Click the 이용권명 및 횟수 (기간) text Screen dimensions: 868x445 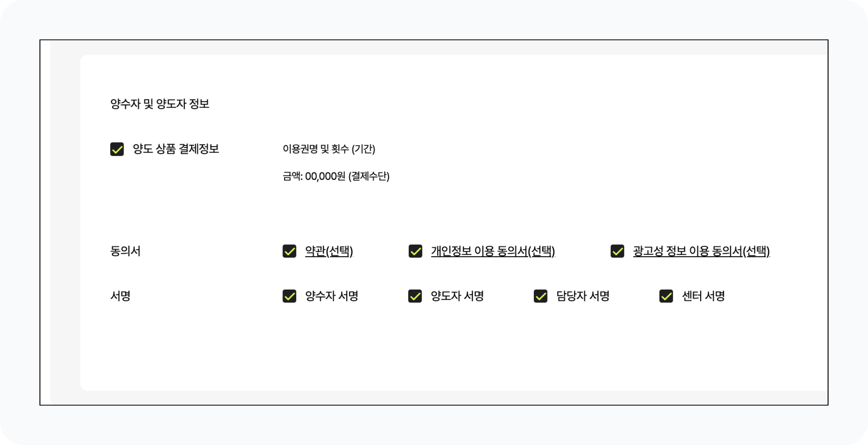point(329,149)
